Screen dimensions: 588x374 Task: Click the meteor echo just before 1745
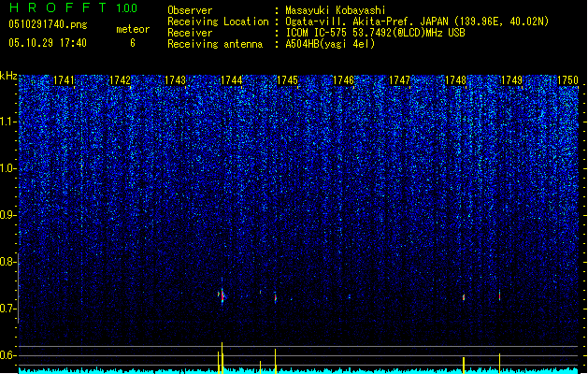(276, 298)
